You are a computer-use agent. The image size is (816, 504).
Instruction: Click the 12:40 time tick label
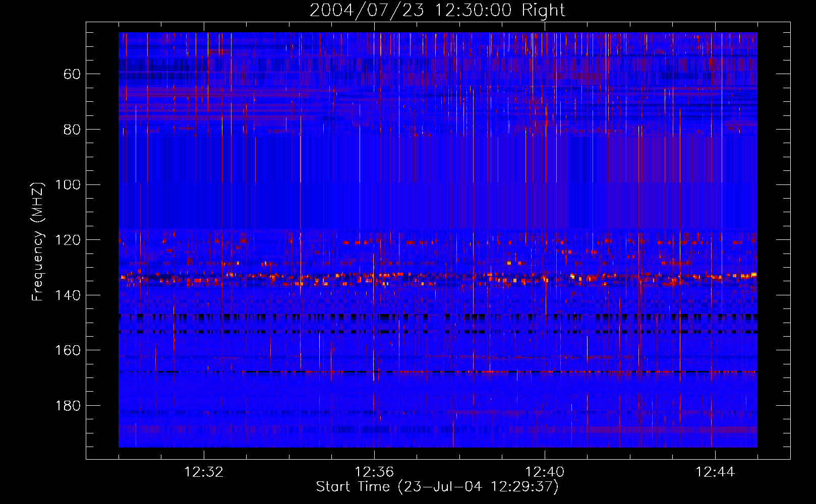[x=545, y=472]
